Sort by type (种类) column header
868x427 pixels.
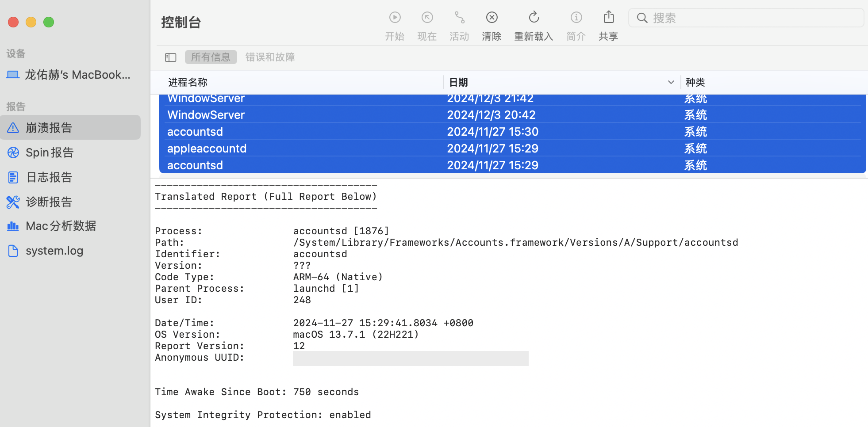[695, 82]
